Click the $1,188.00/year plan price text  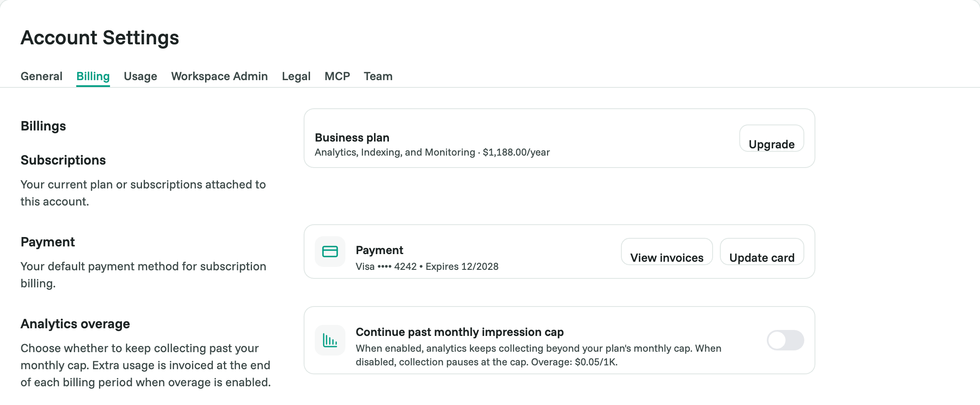(516, 152)
